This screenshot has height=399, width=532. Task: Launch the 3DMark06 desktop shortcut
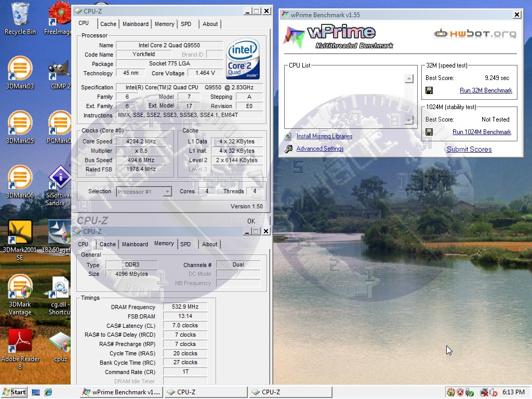tap(20, 182)
